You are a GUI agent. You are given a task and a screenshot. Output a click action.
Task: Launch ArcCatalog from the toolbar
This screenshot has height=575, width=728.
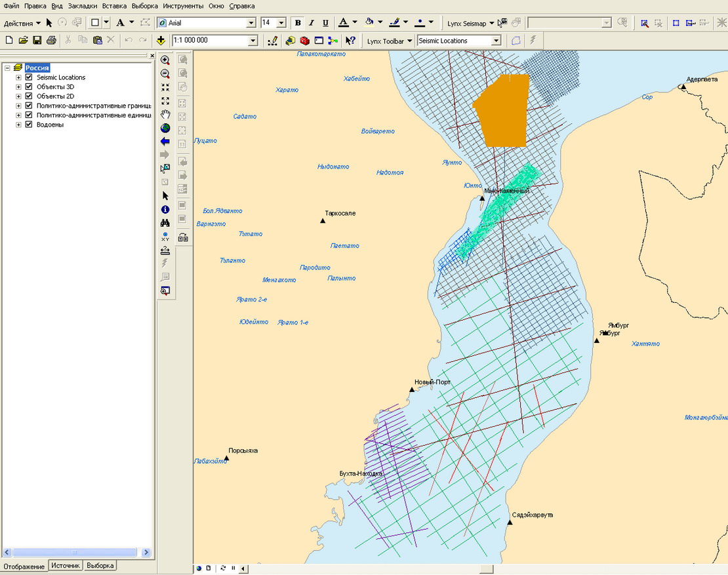pyautogui.click(x=290, y=41)
